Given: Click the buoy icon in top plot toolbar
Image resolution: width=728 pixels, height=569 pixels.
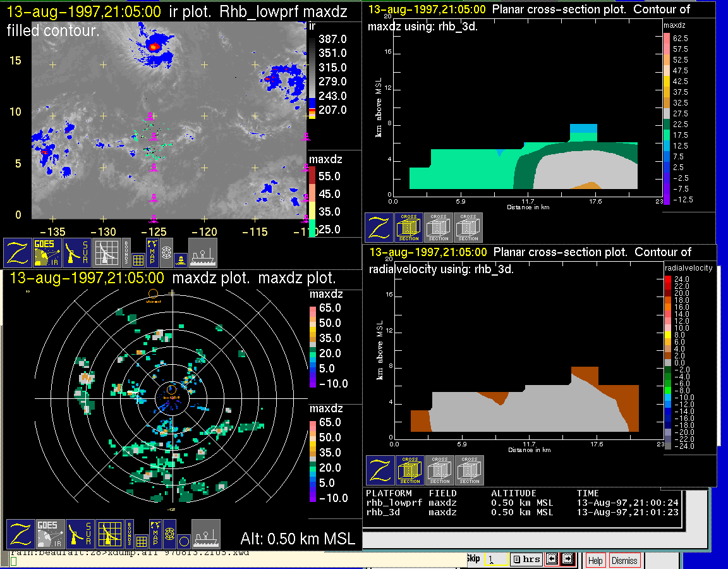Looking at the screenshot, I should click(x=180, y=259).
